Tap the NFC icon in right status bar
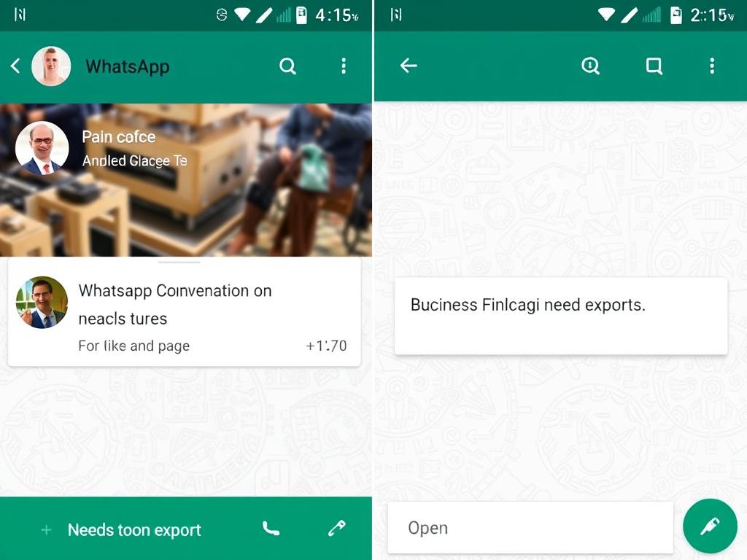Viewport: 747px width, 560px height. coord(396,15)
